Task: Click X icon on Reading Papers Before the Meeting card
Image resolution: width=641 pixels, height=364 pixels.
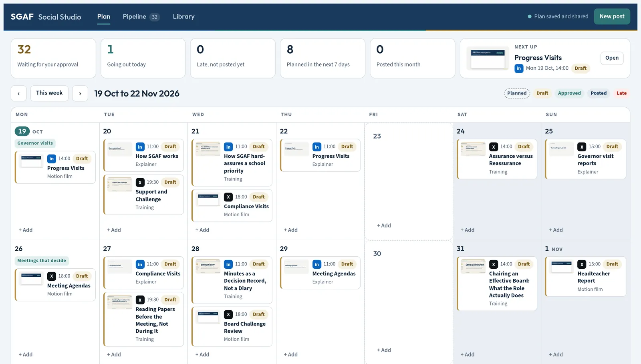Action: point(140,300)
